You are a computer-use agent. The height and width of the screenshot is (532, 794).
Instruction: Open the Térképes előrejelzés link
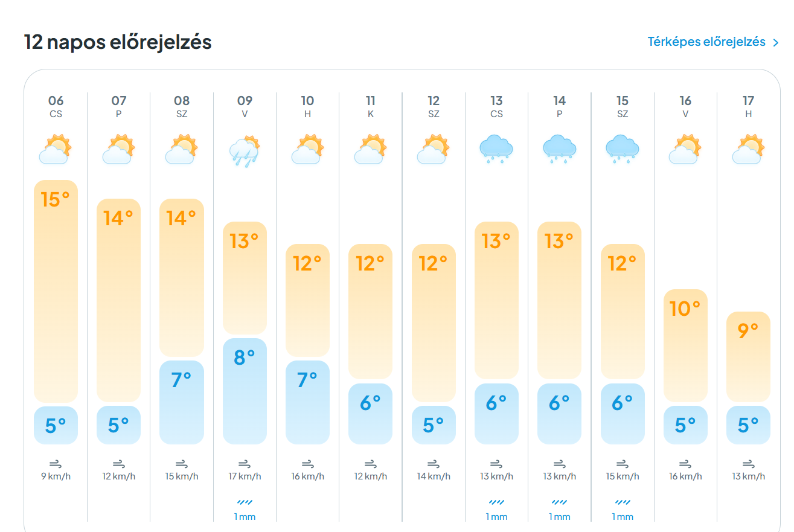[x=706, y=42]
